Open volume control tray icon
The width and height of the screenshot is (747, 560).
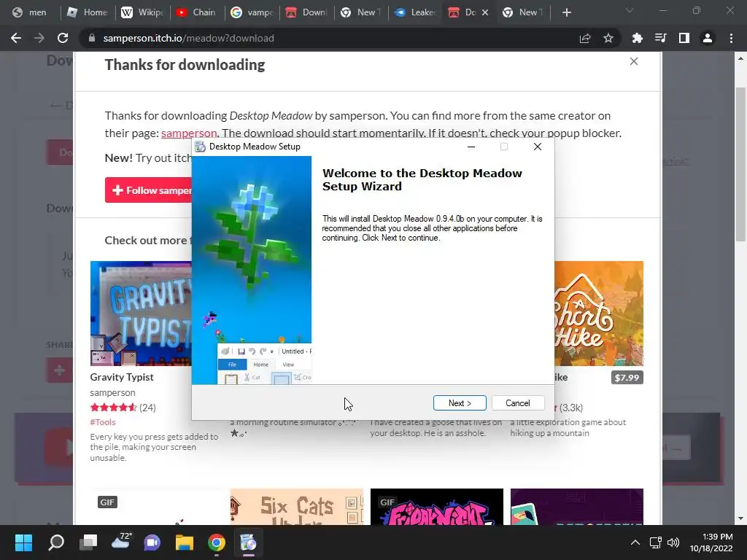(x=673, y=542)
